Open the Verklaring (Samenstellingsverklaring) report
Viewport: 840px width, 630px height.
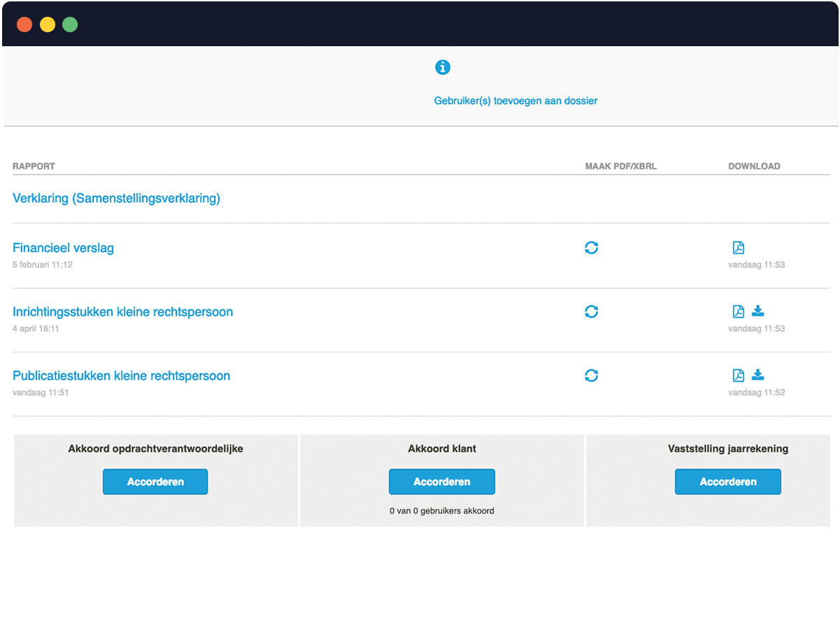(x=116, y=199)
